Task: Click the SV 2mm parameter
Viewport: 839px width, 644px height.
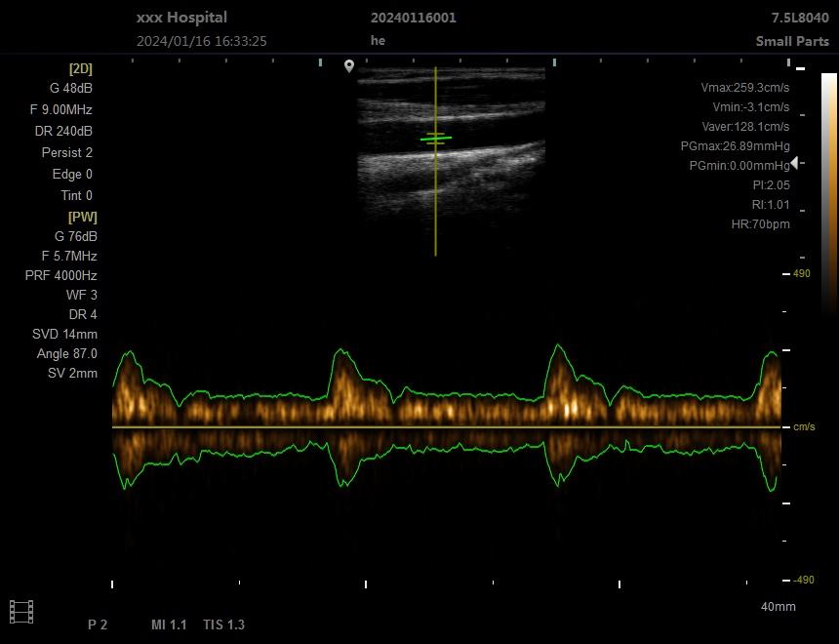Action: (73, 373)
